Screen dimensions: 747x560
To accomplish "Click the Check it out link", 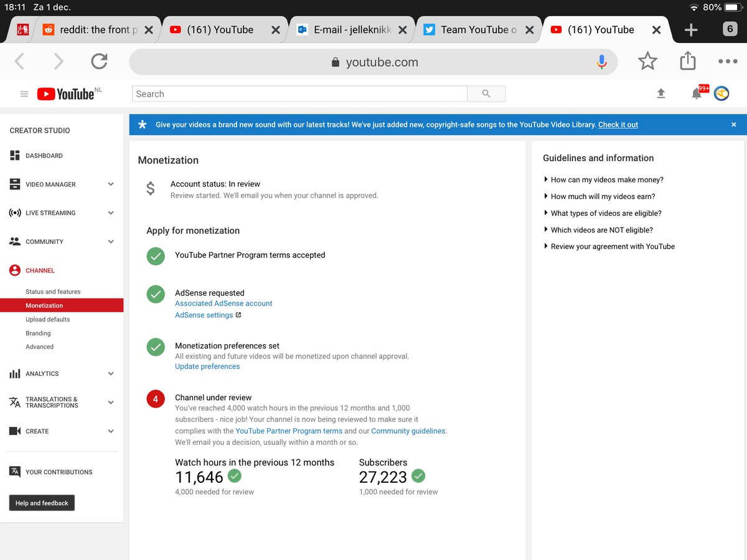I will point(618,124).
